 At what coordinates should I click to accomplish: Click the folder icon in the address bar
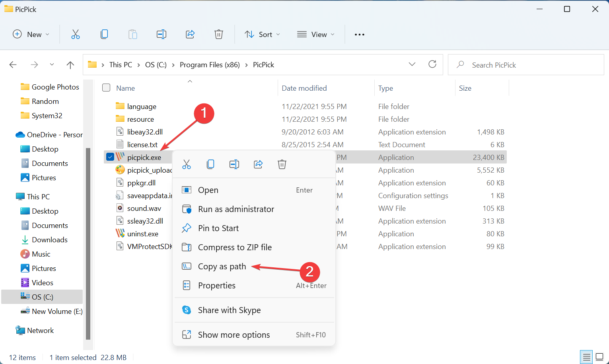[92, 64]
